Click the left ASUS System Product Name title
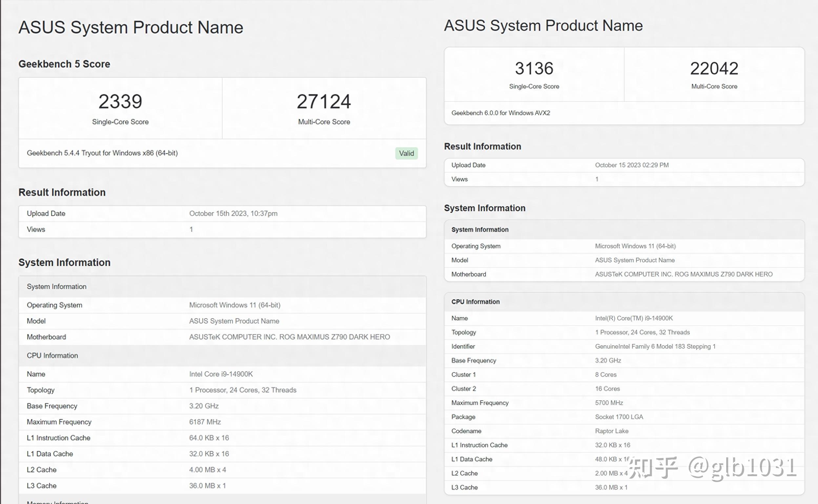 coord(131,27)
